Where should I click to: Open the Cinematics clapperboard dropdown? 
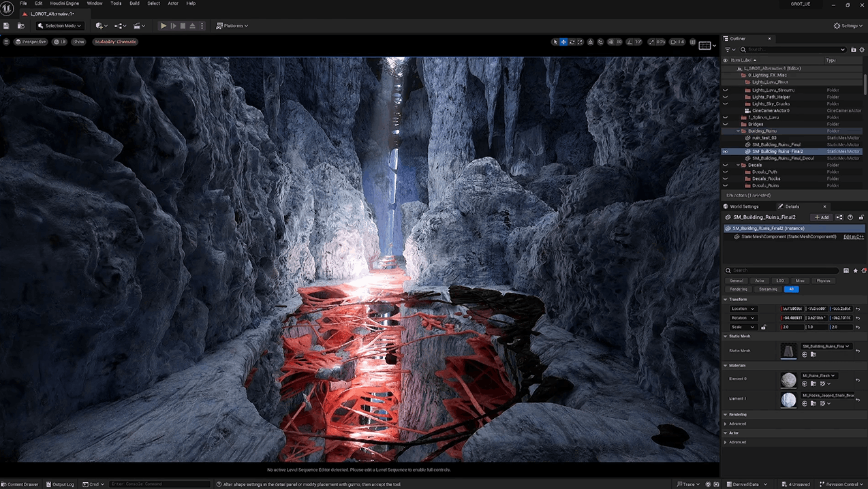pos(139,26)
